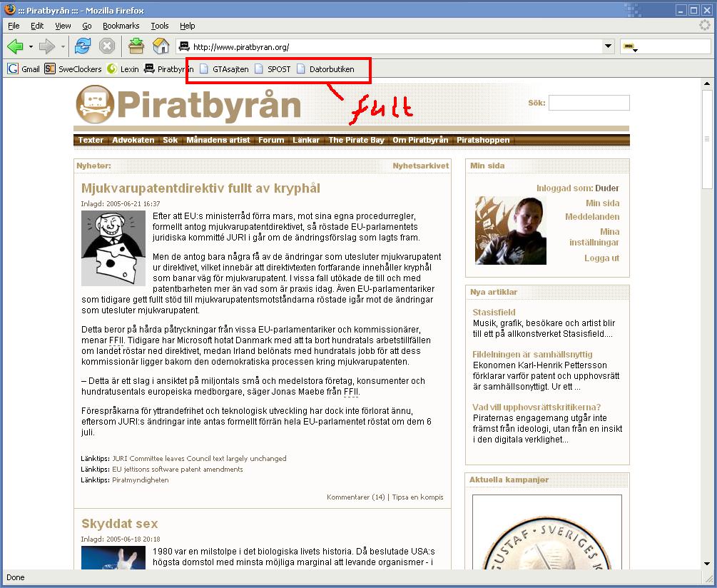Go to Home with the house icon
The height and width of the screenshot is (588, 717).
coord(161,46)
